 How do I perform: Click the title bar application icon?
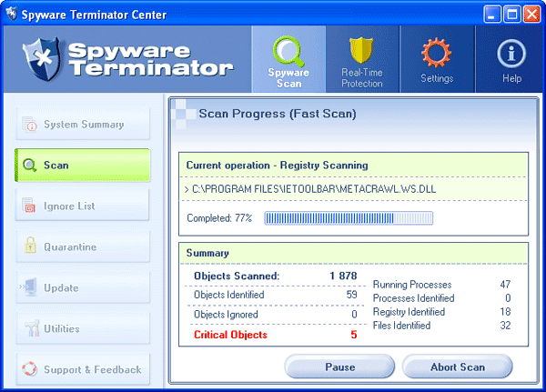(11, 14)
